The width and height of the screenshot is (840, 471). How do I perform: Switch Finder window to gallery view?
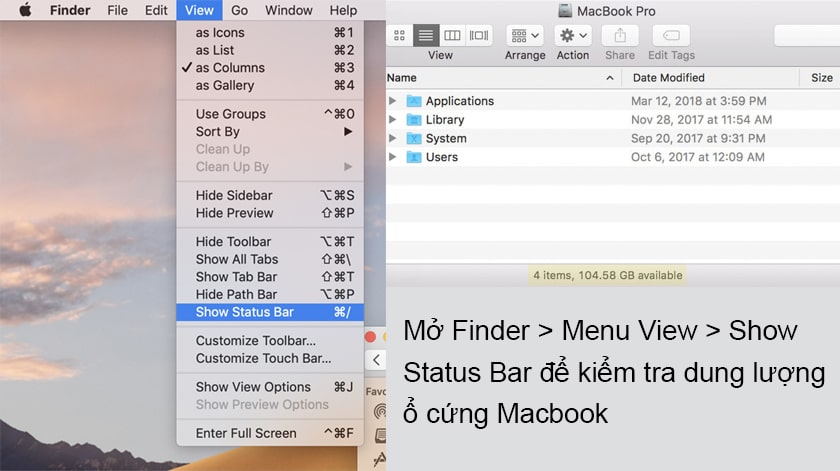pos(479,35)
